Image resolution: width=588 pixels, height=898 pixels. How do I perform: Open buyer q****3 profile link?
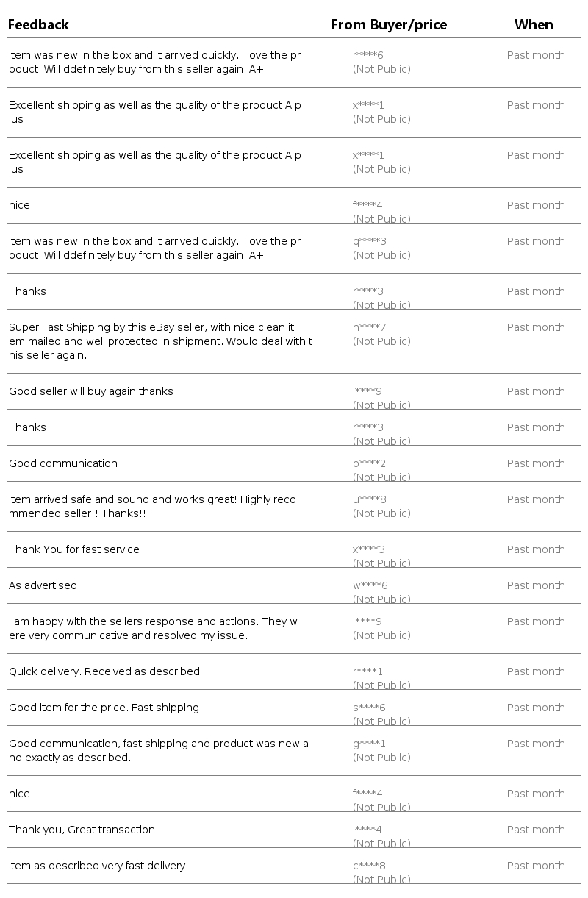click(369, 241)
